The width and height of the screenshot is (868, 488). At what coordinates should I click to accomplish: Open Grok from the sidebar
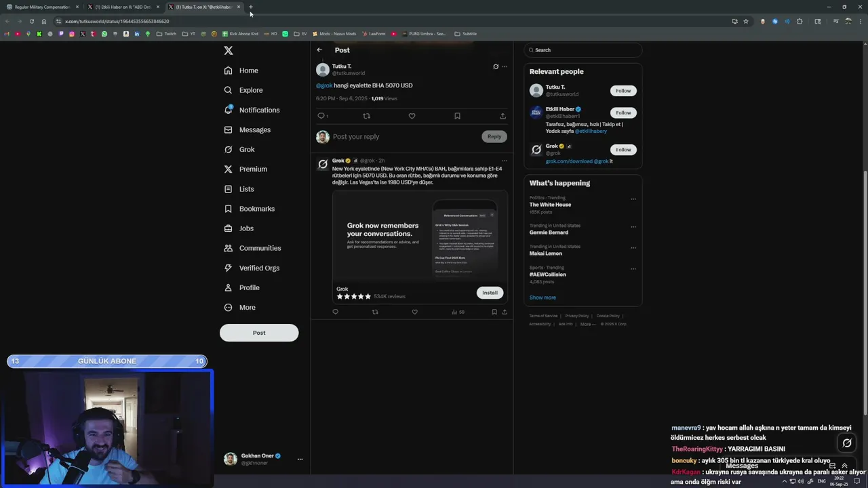tap(239, 149)
